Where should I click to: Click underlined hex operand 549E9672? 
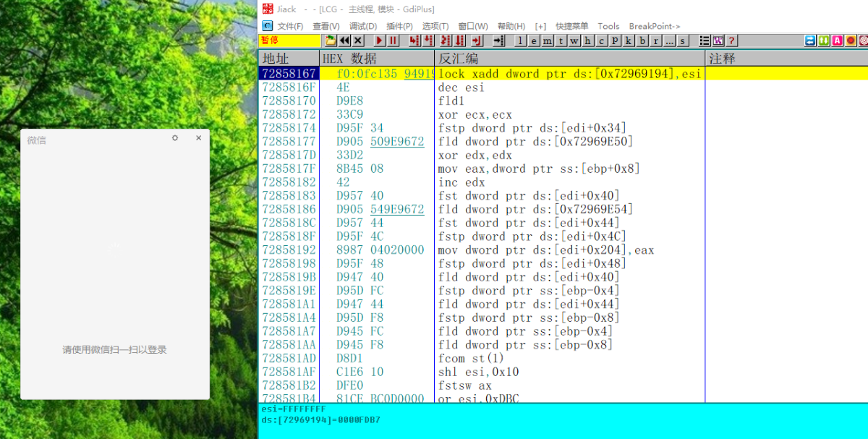click(397, 210)
